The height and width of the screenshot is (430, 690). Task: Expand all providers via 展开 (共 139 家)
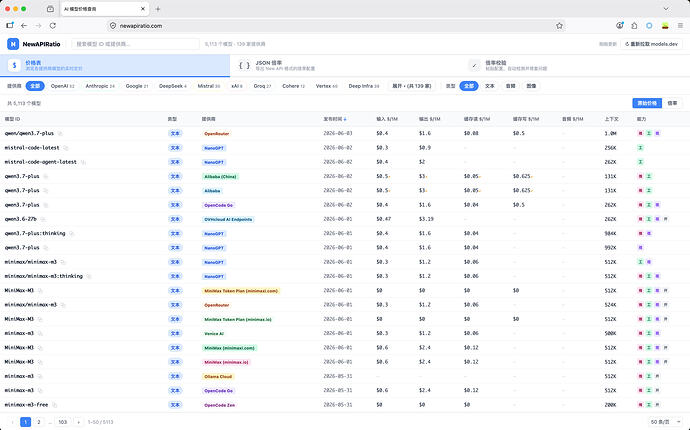pos(411,86)
